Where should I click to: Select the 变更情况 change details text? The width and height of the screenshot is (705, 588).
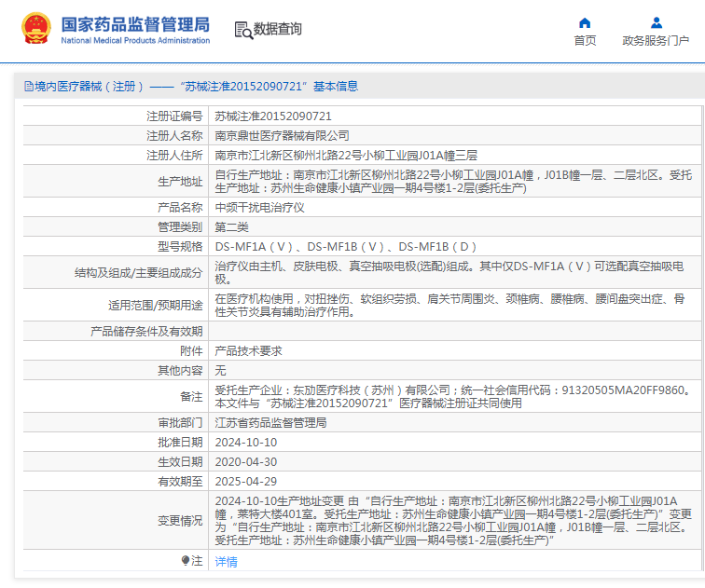pos(453,521)
